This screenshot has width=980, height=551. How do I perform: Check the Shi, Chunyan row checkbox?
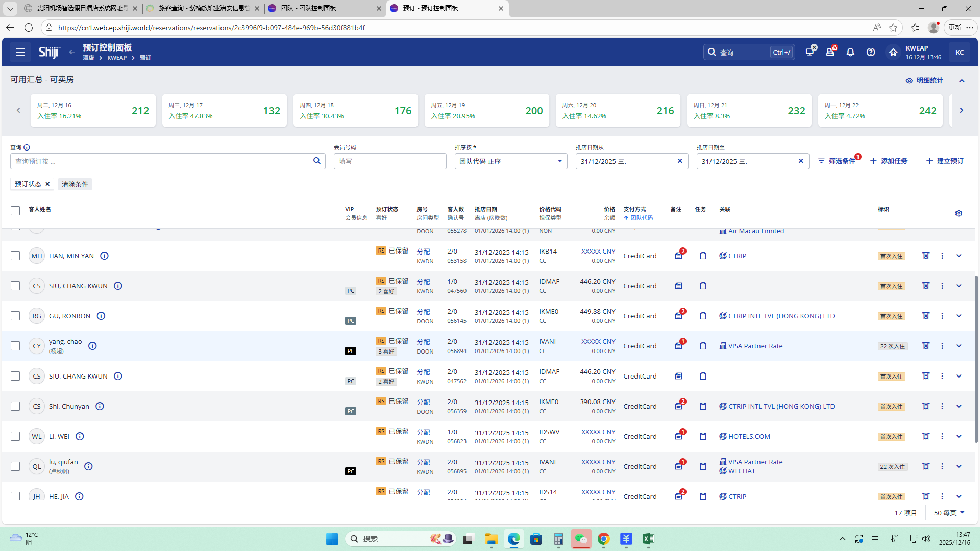[15, 406]
